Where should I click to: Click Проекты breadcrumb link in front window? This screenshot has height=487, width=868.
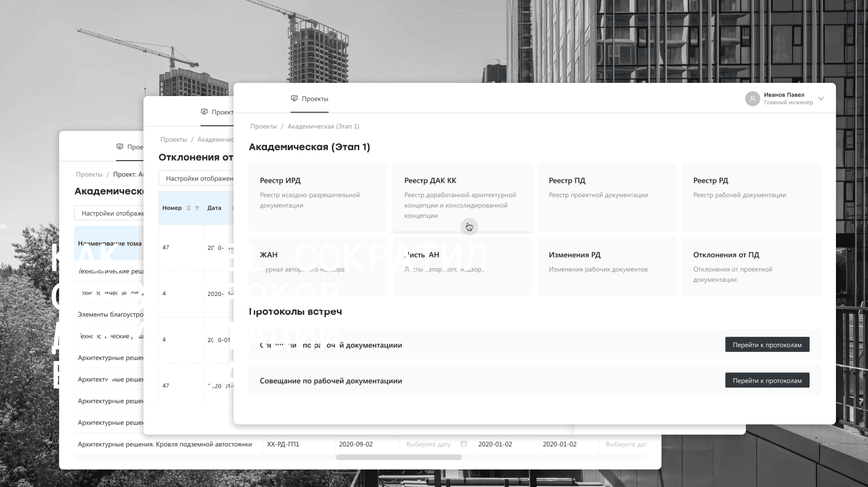tap(263, 126)
